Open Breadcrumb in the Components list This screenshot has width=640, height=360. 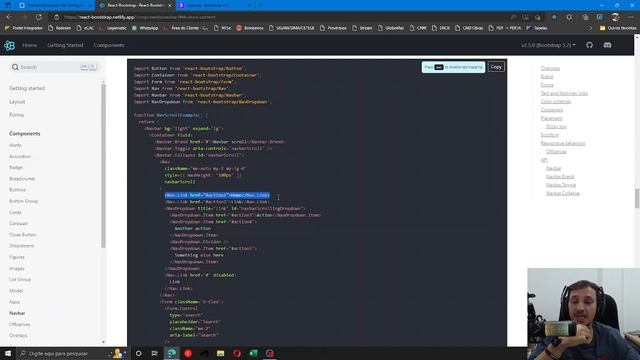(x=22, y=179)
